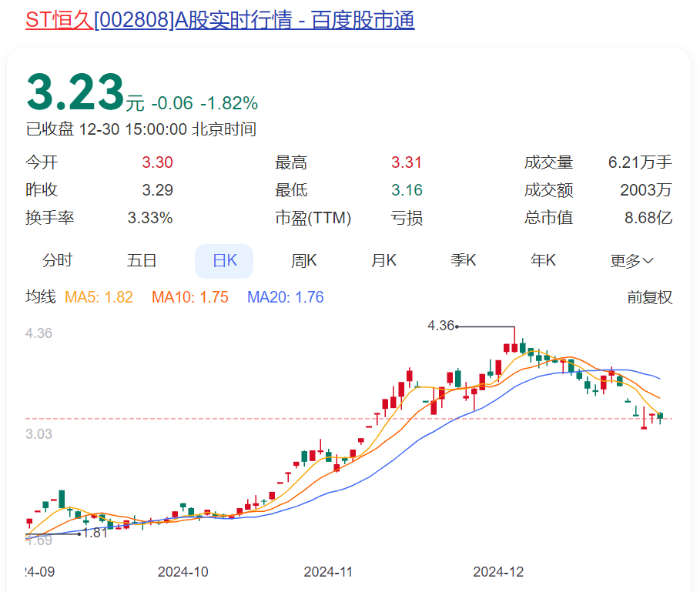Select the 年K chart tab
The height and width of the screenshot is (592, 700).
coord(542,261)
